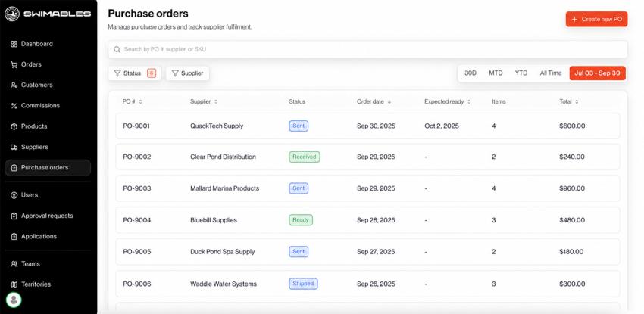Screen dimensions: 644x314
Task: Select the MTD date range
Action: point(496,73)
